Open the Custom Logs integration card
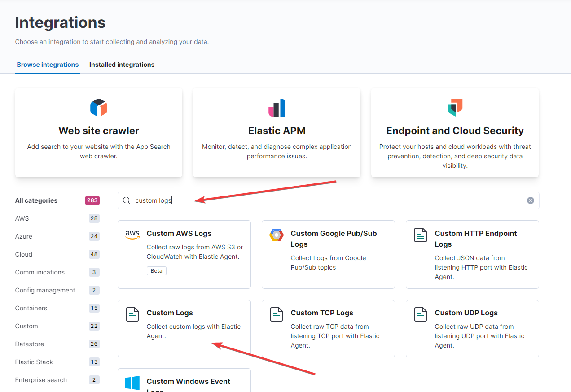This screenshot has width=571, height=392. pos(184,328)
